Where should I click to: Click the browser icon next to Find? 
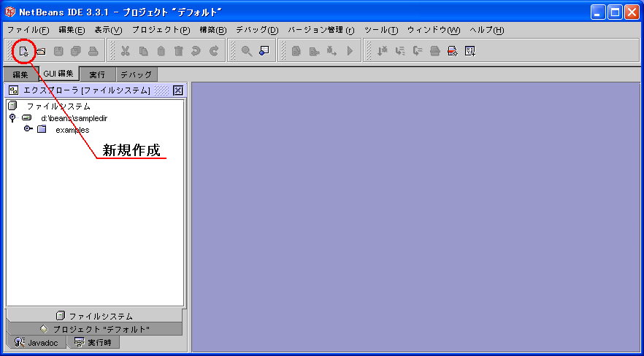click(264, 50)
